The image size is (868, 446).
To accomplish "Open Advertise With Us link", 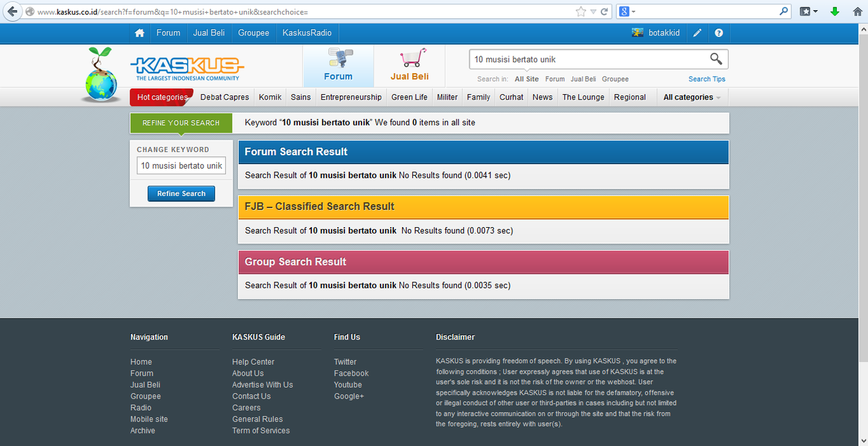I will pyautogui.click(x=262, y=385).
